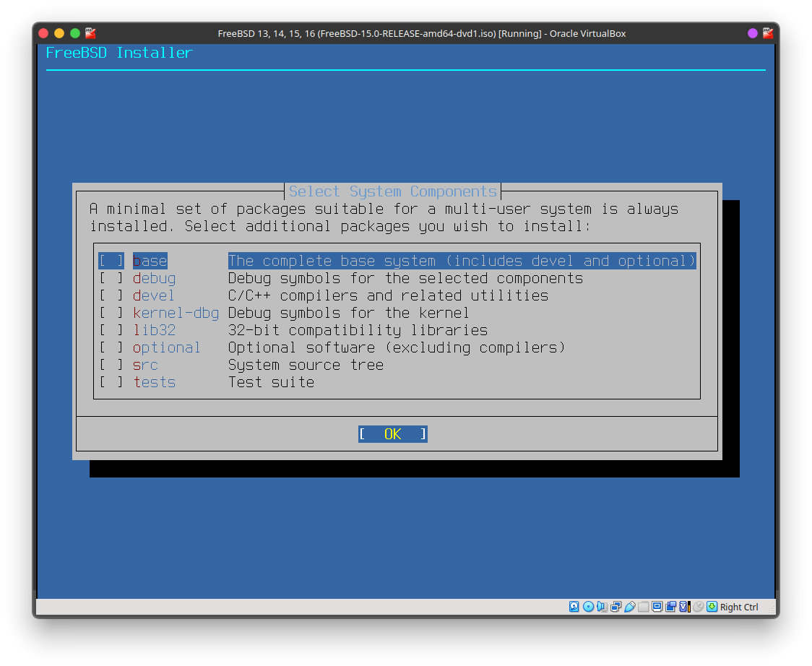Select the devel compilers component entry

pyautogui.click(x=153, y=295)
